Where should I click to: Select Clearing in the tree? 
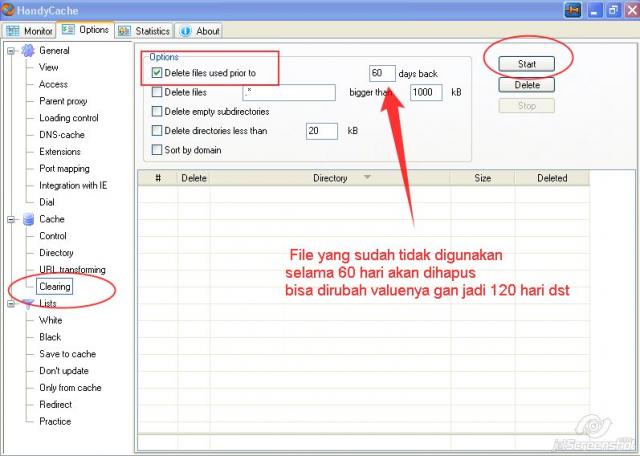point(55,287)
